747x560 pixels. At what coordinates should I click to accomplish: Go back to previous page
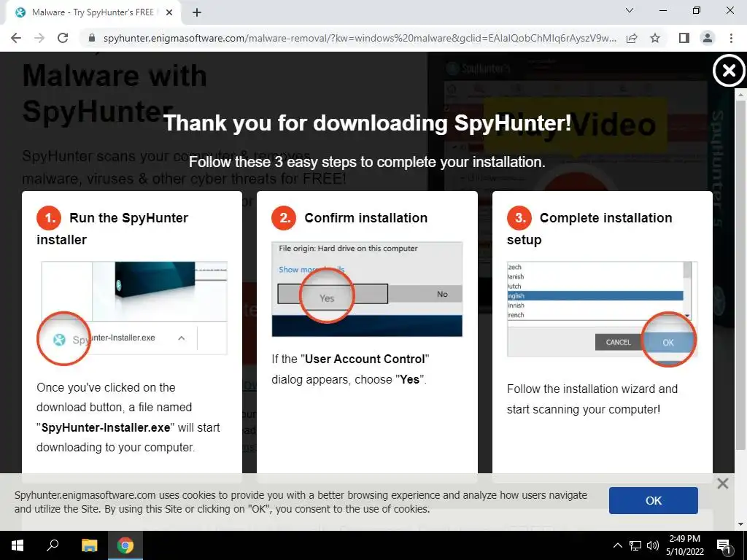pyautogui.click(x=16, y=38)
